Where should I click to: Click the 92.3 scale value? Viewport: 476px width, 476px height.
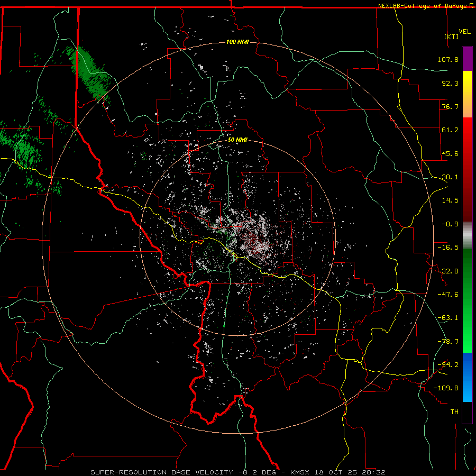pos(450,83)
